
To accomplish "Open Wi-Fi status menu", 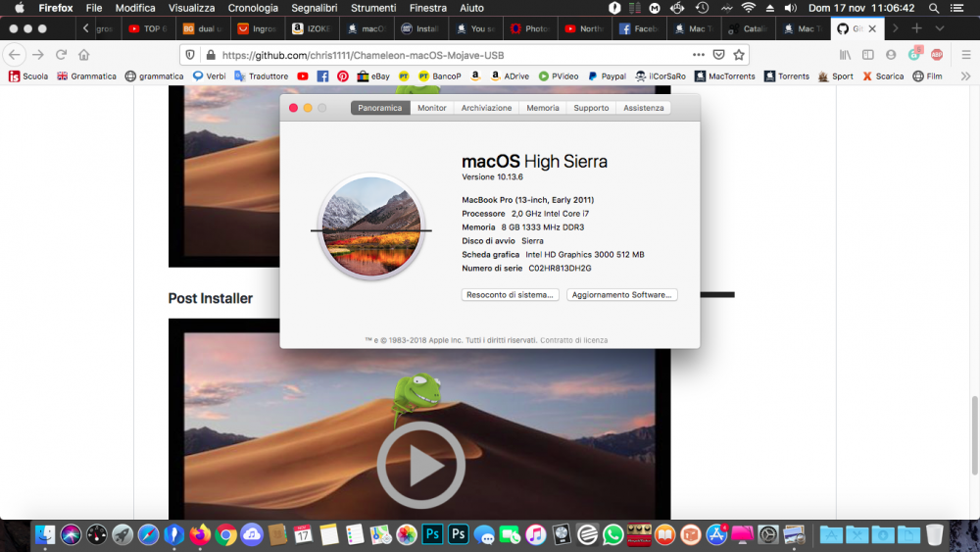I will [x=748, y=8].
